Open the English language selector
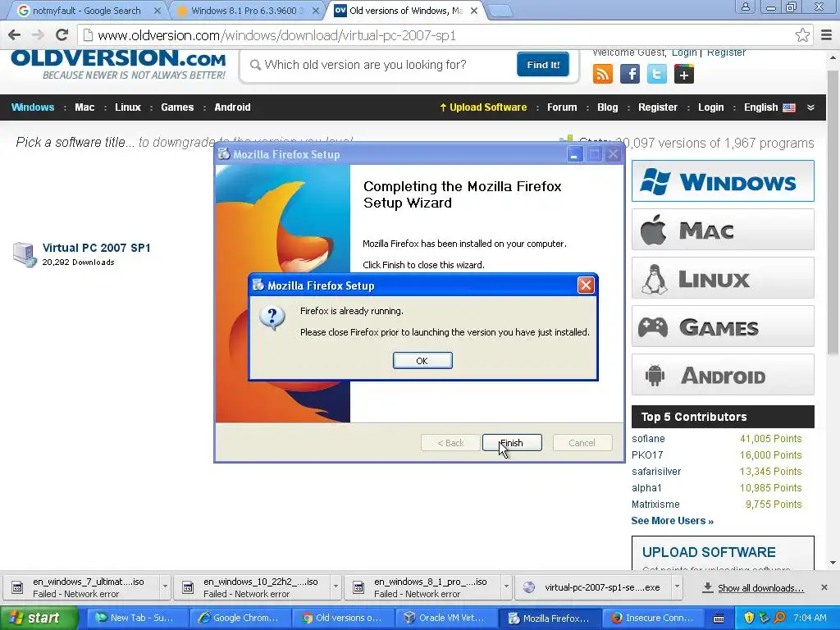The width and height of the screenshot is (840, 630). pos(769,107)
